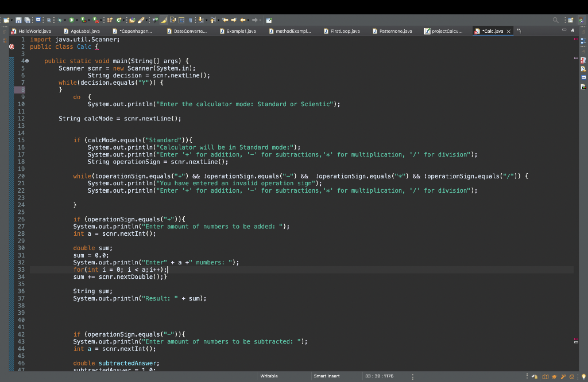The height and width of the screenshot is (382, 588).
Task: Switch to the HelloWorld.java tab
Action: (x=34, y=31)
